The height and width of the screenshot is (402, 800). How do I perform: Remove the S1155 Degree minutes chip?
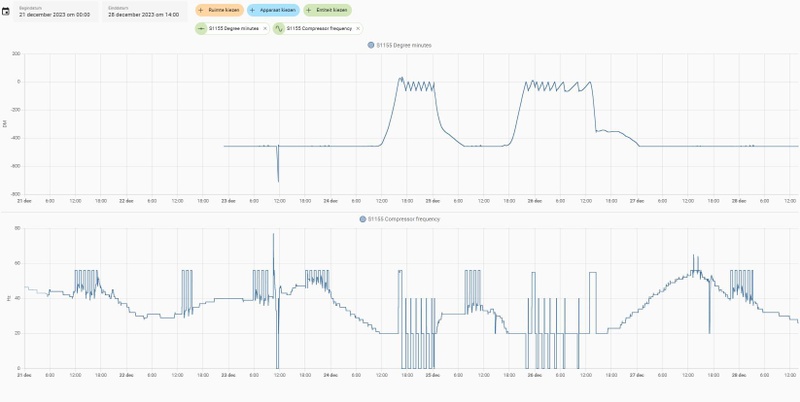(x=265, y=29)
